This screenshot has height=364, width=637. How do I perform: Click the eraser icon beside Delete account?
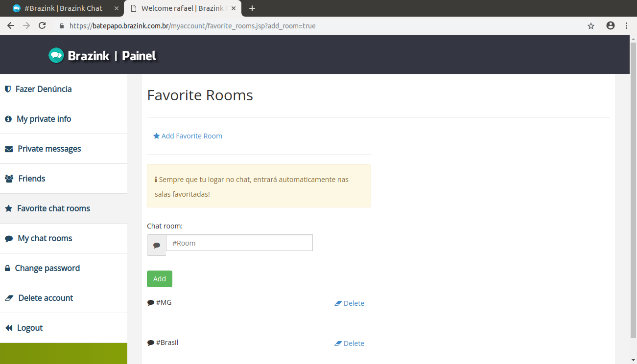pos(9,298)
